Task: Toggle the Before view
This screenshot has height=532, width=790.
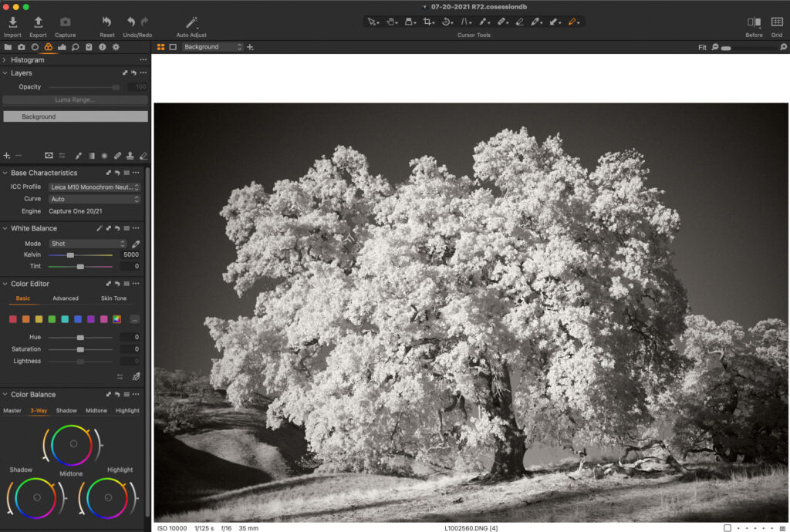Action: coord(754,22)
